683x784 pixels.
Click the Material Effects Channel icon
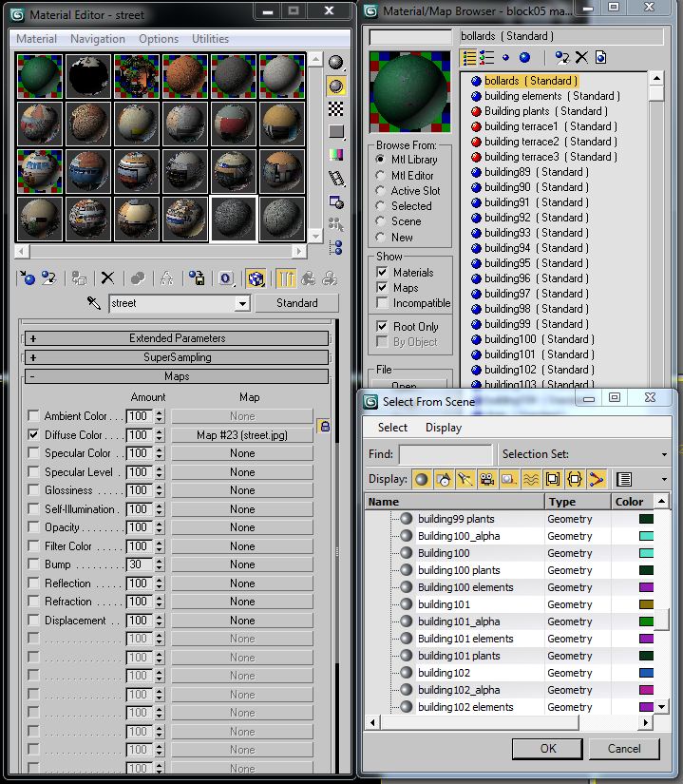pos(226,278)
